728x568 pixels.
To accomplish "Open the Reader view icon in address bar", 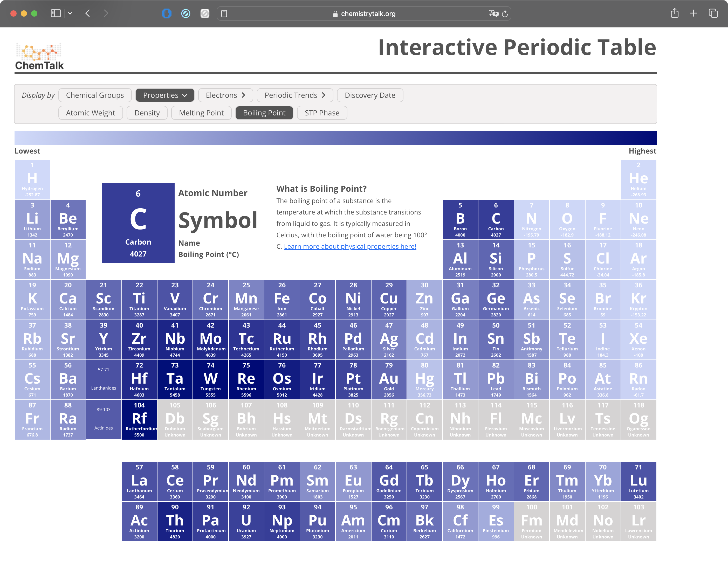I will coord(224,13).
